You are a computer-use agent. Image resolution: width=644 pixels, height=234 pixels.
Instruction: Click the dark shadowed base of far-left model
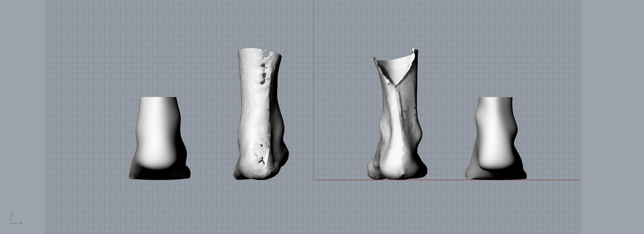[160, 175]
